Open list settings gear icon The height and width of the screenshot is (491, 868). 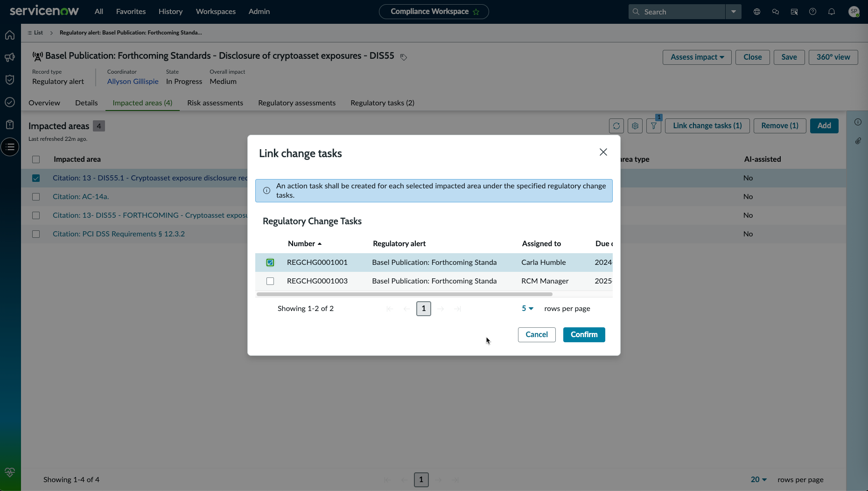pyautogui.click(x=635, y=126)
